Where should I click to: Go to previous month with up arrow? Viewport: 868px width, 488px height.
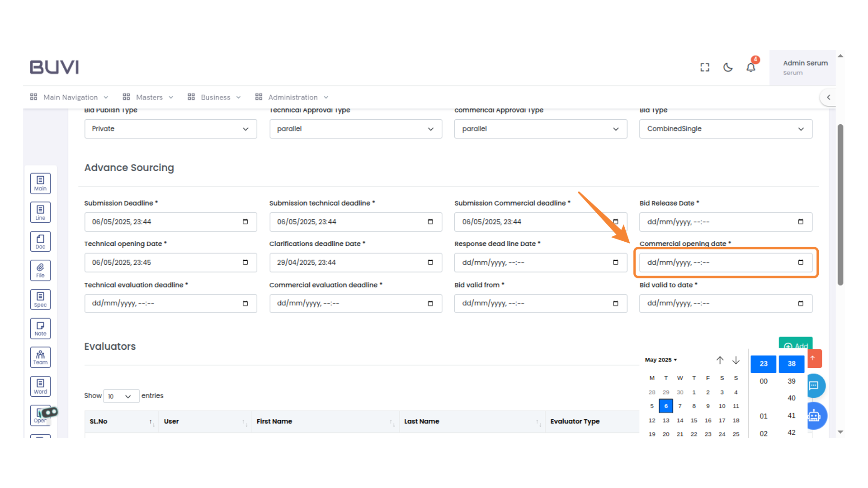coord(720,360)
